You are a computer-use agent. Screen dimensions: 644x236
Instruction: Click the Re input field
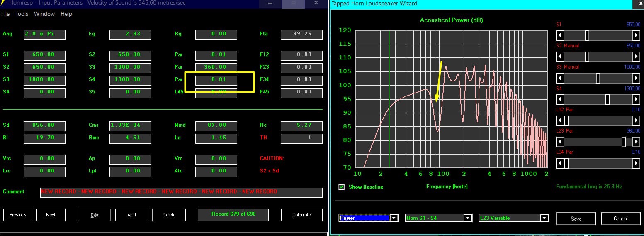[x=301, y=125]
